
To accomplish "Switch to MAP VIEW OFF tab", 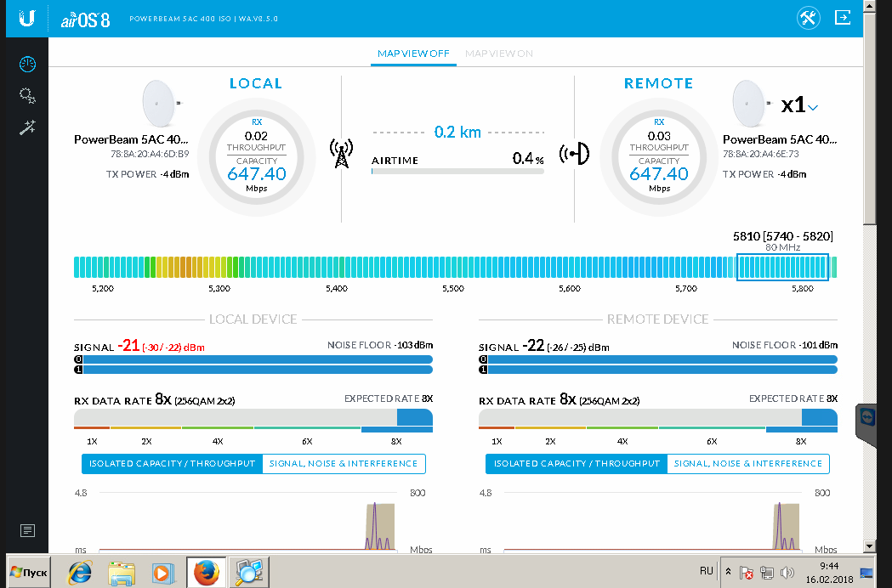I will point(413,54).
